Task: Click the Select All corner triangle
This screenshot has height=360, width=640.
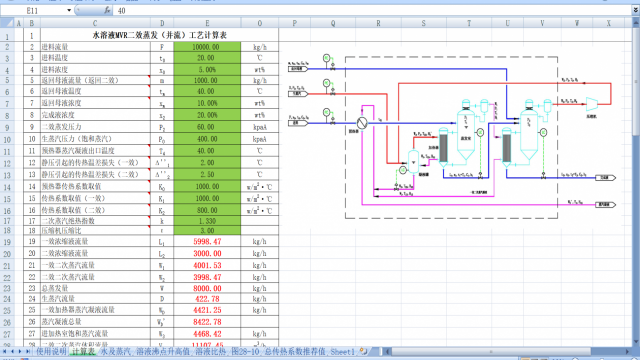Action: (7, 23)
